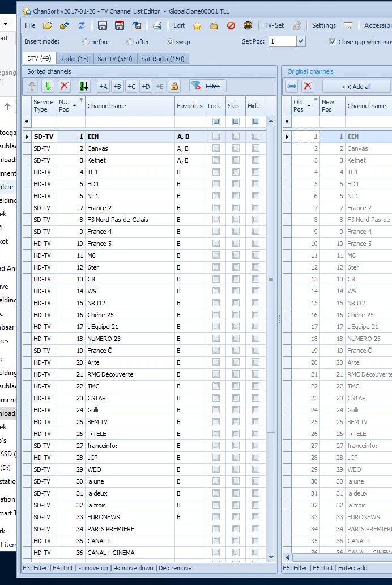
Task: Check the Lock box for Canvas channel
Action: click(x=216, y=148)
